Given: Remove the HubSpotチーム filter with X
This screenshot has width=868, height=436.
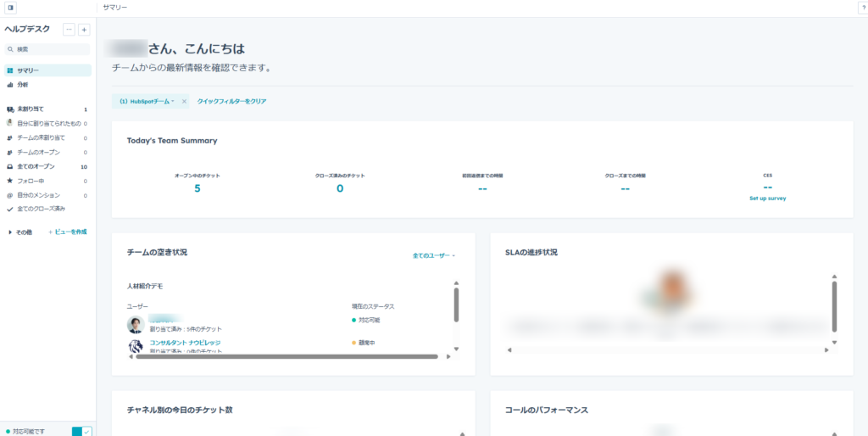Looking at the screenshot, I should [184, 102].
